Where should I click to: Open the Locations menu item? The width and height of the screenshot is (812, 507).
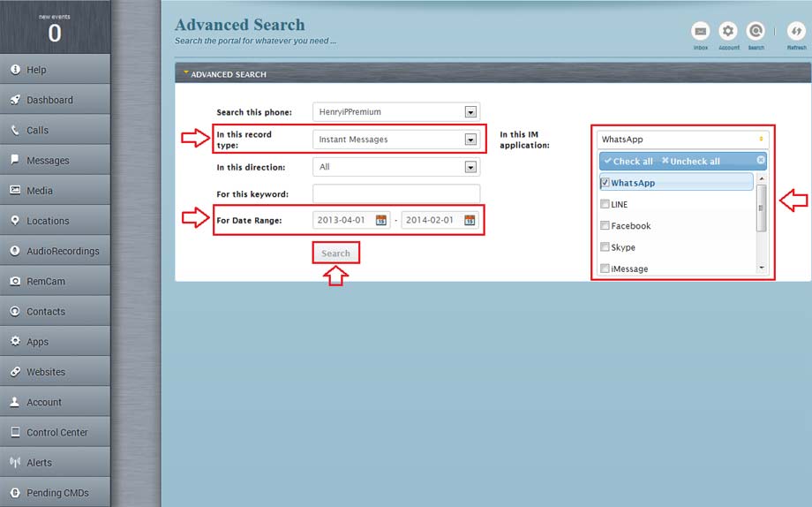pyautogui.click(x=55, y=220)
